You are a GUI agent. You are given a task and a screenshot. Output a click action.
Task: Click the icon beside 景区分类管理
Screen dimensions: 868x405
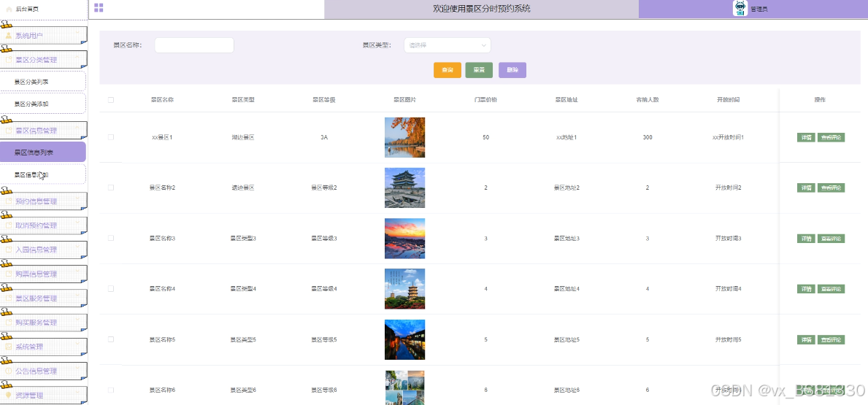pos(9,60)
